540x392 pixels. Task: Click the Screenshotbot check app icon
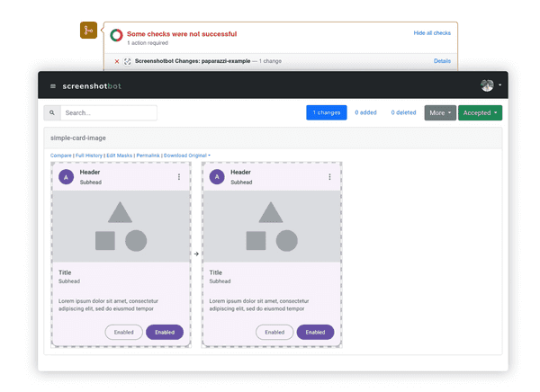coord(128,61)
